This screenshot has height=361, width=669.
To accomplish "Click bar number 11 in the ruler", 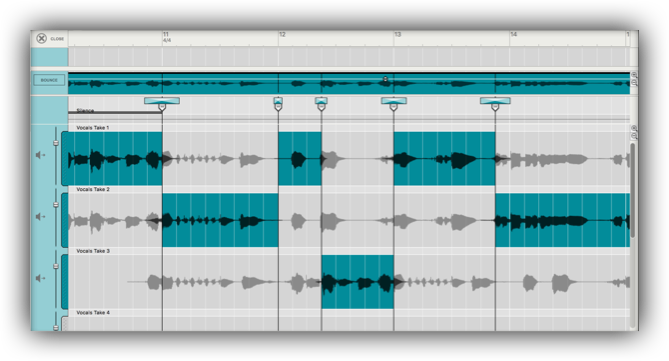I will coord(166,34).
